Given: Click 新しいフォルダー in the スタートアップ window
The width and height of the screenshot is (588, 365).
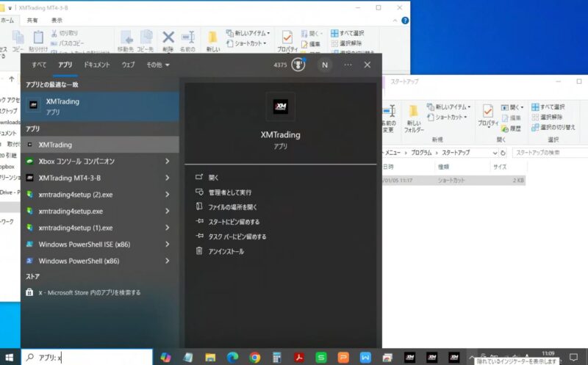Looking at the screenshot, I should [414, 119].
